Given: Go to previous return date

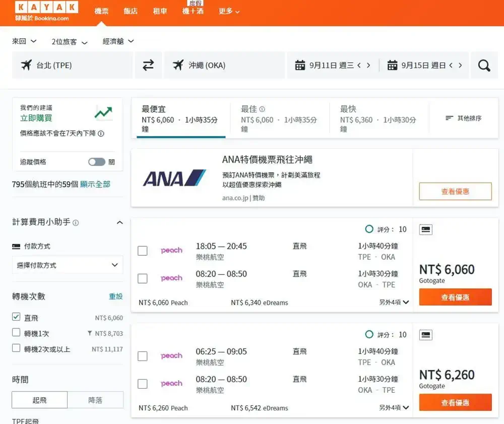Looking at the screenshot, I should point(451,65).
